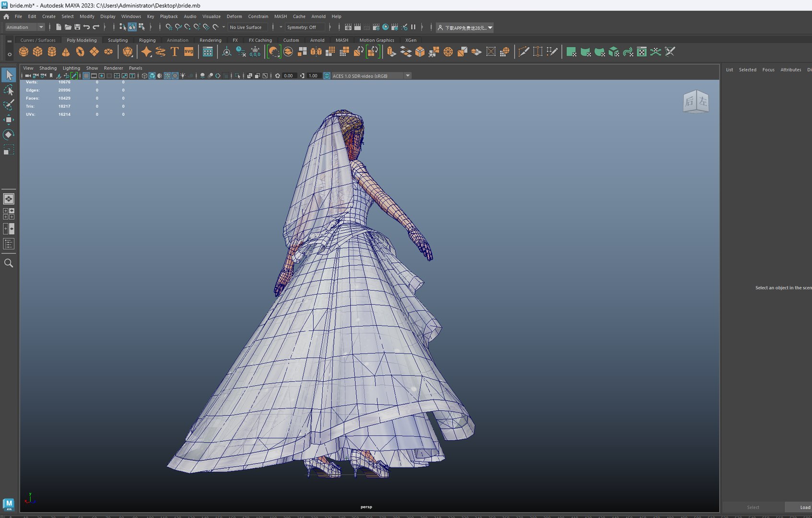
Task: Click the Undo arrow icon
Action: (86, 27)
